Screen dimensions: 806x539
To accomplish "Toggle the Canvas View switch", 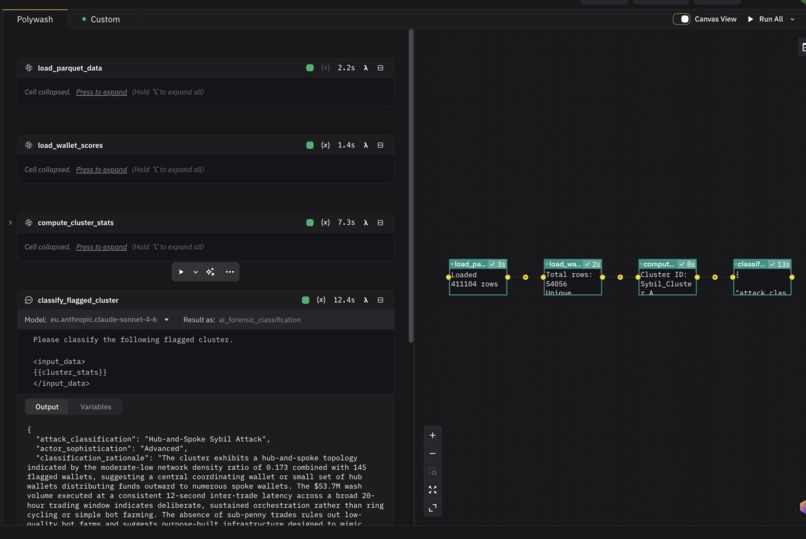I will [x=682, y=19].
